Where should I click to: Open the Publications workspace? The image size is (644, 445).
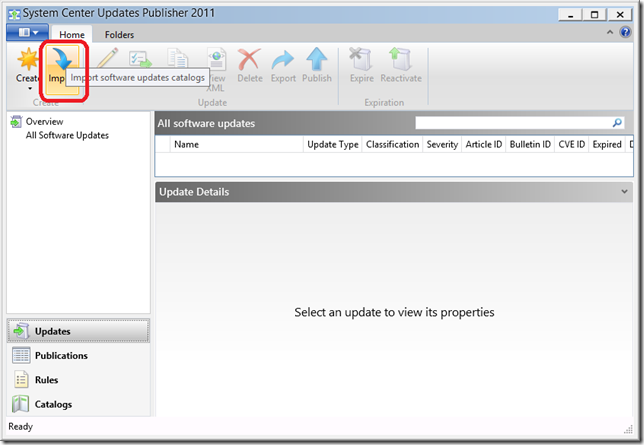[x=78, y=355]
